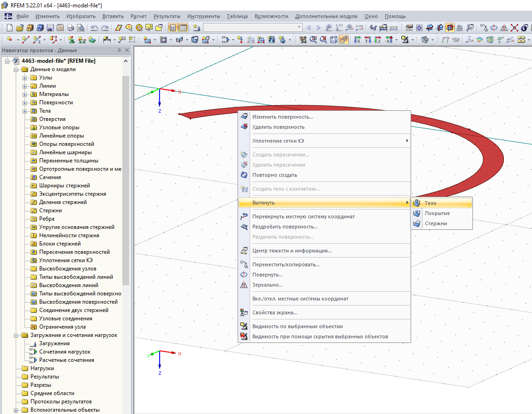
Task: Click the Print icon
Action: (x=70, y=28)
